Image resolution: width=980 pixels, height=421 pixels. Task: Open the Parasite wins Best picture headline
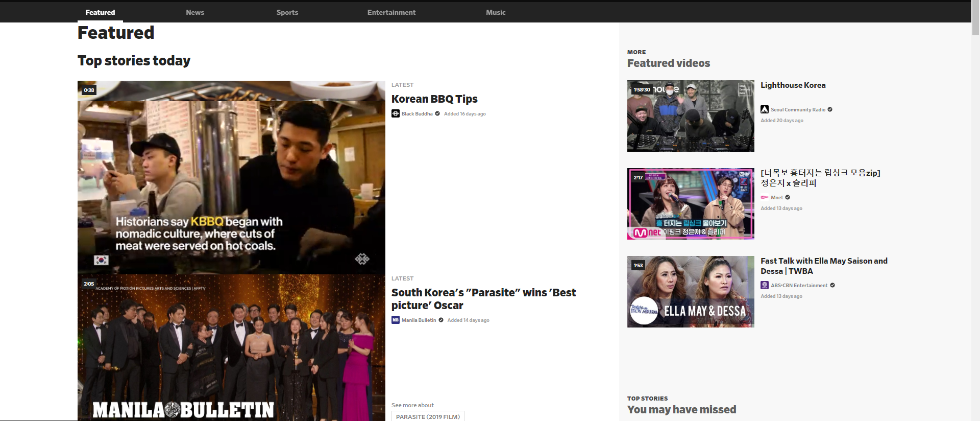tap(483, 299)
